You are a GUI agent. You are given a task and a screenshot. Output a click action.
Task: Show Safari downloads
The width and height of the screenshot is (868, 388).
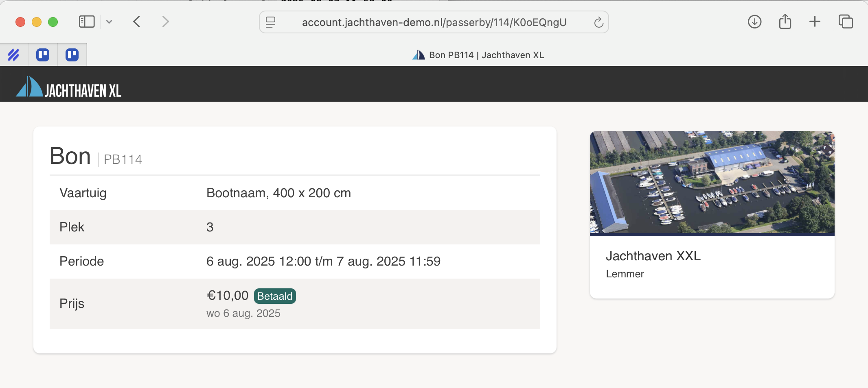coord(754,22)
